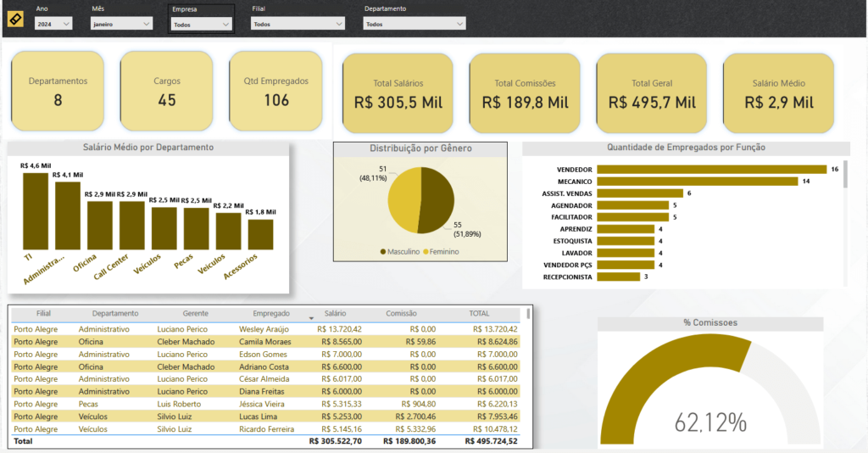This screenshot has width=868, height=453.
Task: Select the Cargos card showing 45
Action: (167, 92)
